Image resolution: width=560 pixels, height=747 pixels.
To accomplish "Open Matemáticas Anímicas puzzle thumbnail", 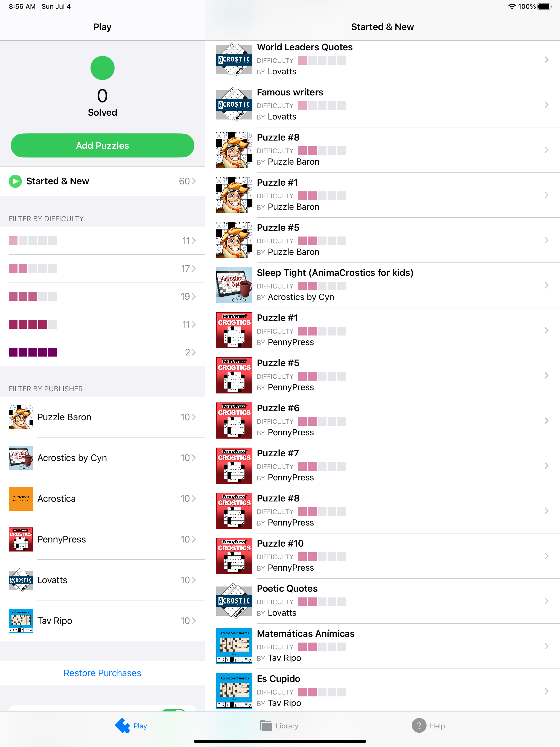I will point(234,646).
